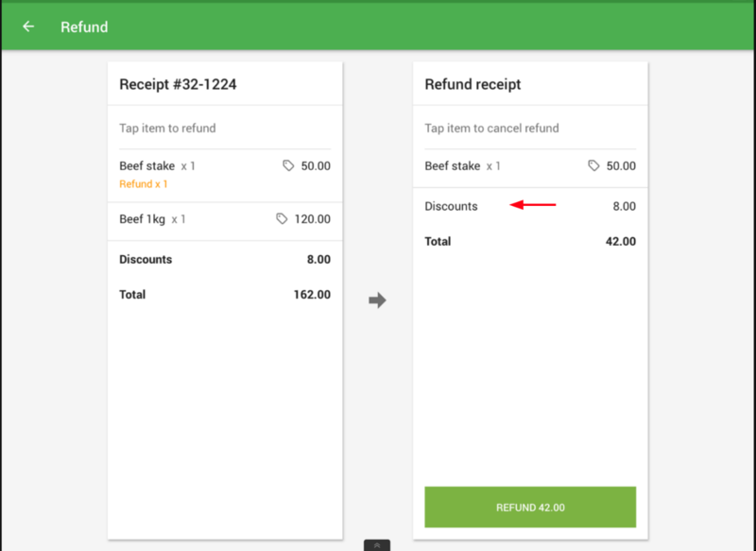
Task: Click the Refund receipt heading
Action: tap(472, 84)
